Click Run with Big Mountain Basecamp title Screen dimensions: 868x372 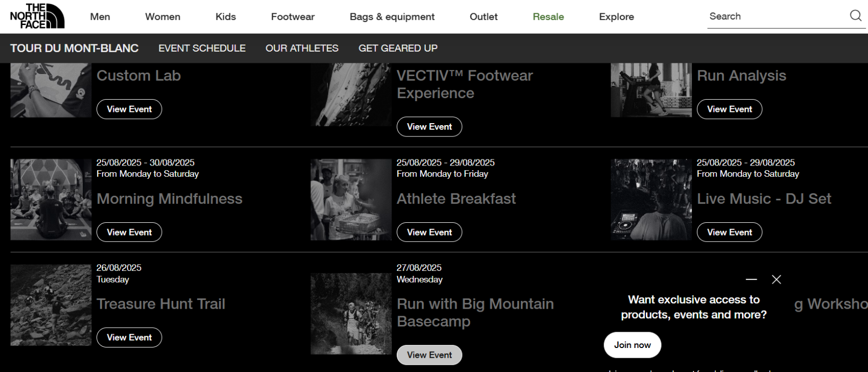point(475,313)
